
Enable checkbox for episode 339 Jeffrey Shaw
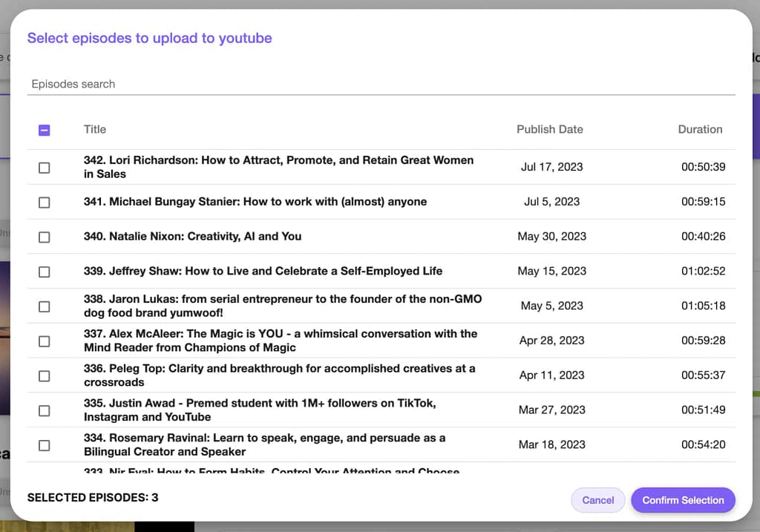44,272
